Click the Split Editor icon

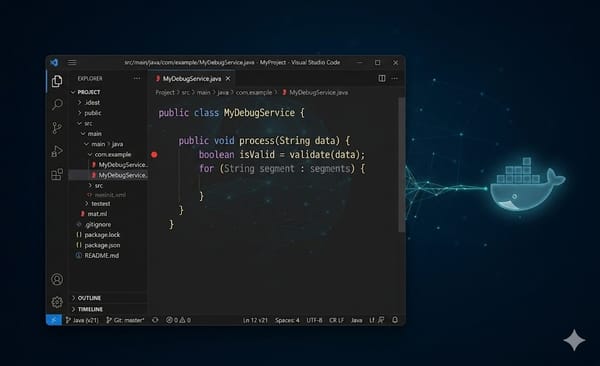[x=382, y=78]
